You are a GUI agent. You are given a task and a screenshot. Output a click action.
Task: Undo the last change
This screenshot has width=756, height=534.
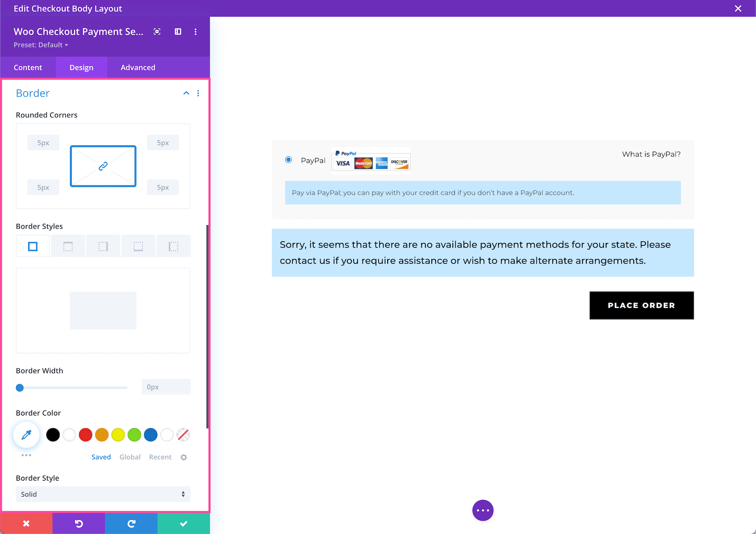79,523
